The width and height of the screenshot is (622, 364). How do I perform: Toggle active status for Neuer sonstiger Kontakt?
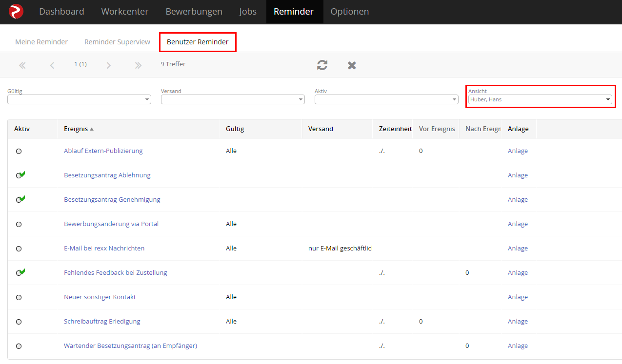(19, 297)
